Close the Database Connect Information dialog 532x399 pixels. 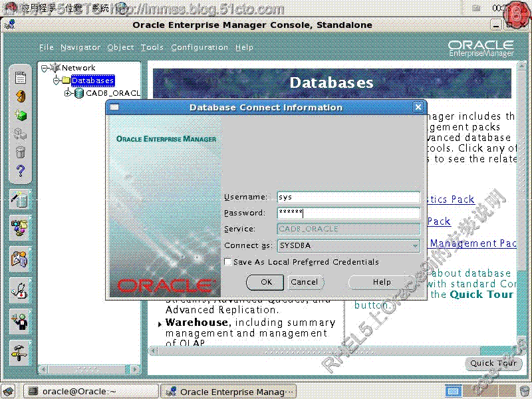pyautogui.click(x=418, y=107)
